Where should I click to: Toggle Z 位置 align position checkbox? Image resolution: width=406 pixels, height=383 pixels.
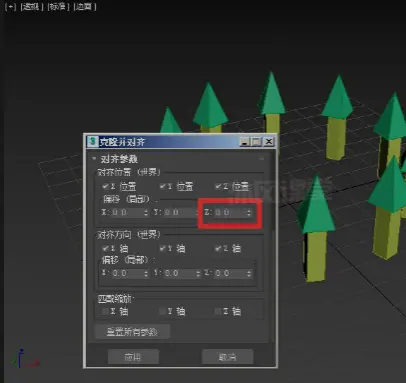tap(218, 186)
